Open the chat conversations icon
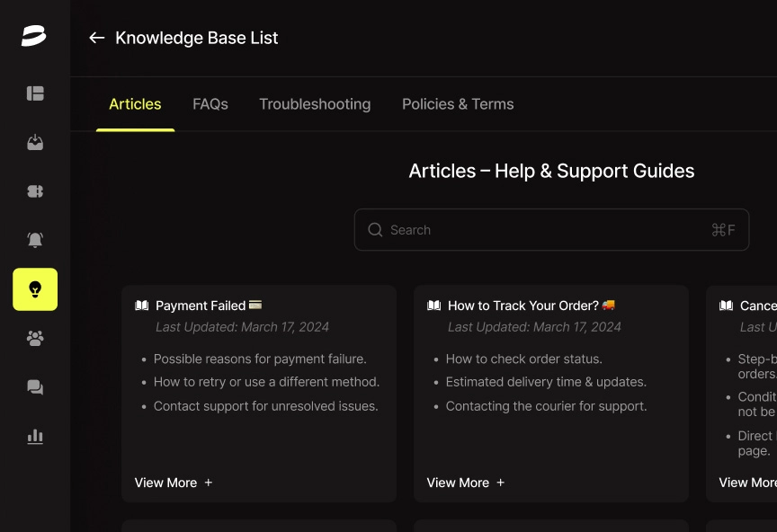777x532 pixels. tap(35, 387)
